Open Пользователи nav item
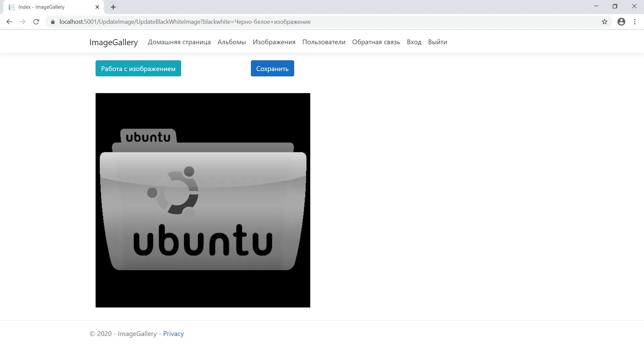Viewport: 644px width, 345px height. pyautogui.click(x=324, y=42)
